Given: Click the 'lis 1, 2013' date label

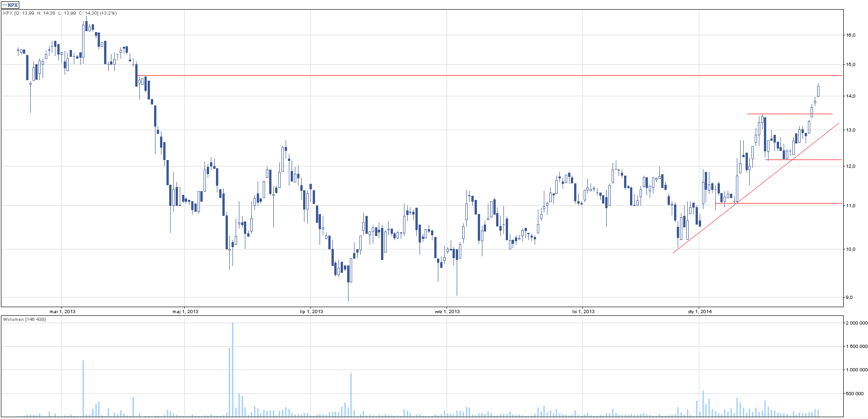Looking at the screenshot, I should [x=583, y=312].
